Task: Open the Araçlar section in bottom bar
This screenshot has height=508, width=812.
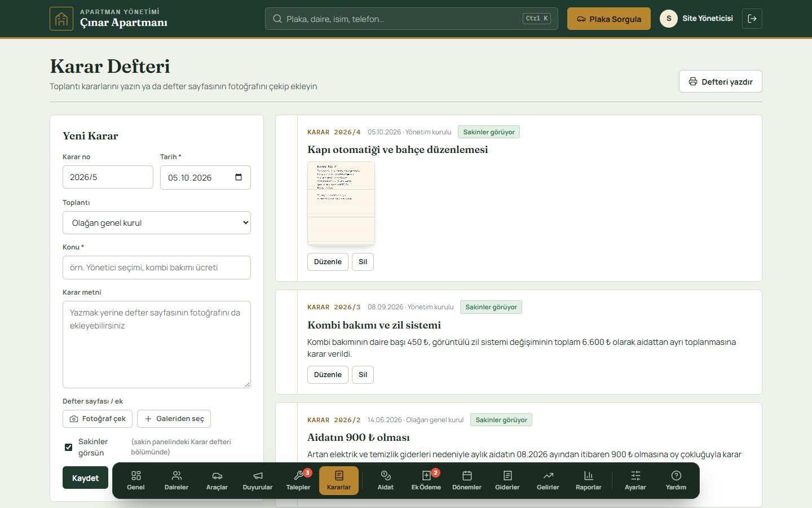Action: tap(217, 480)
